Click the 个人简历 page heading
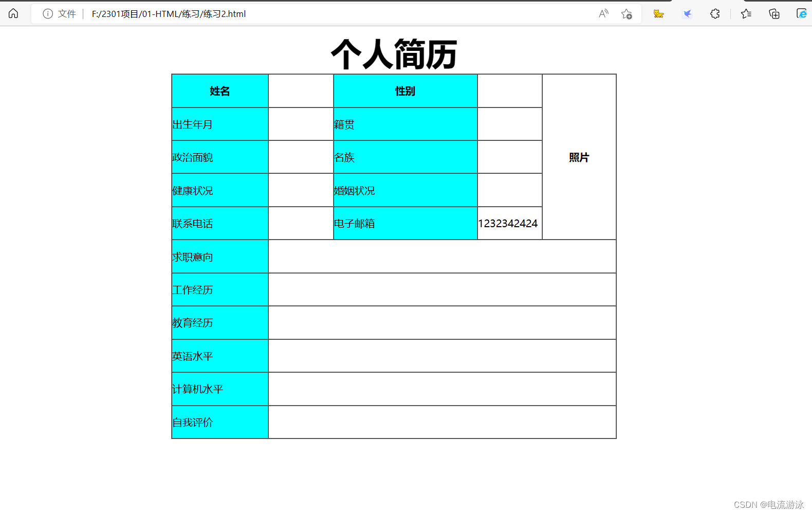This screenshot has height=514, width=812. pos(394,54)
